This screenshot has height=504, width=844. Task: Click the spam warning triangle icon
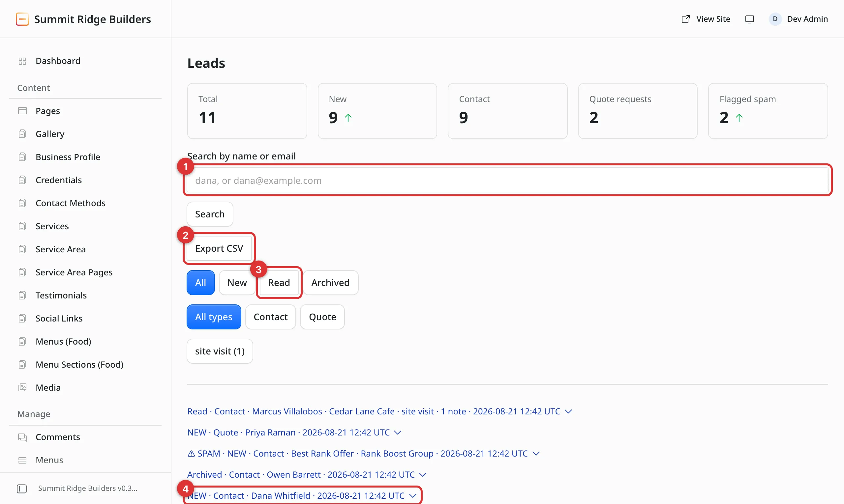coord(191,454)
